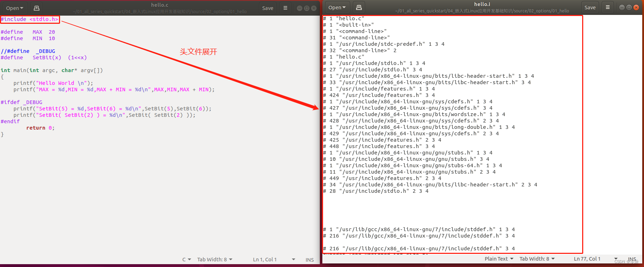Click the hello.c window title
The height and width of the screenshot is (267, 644).
coord(160,5)
